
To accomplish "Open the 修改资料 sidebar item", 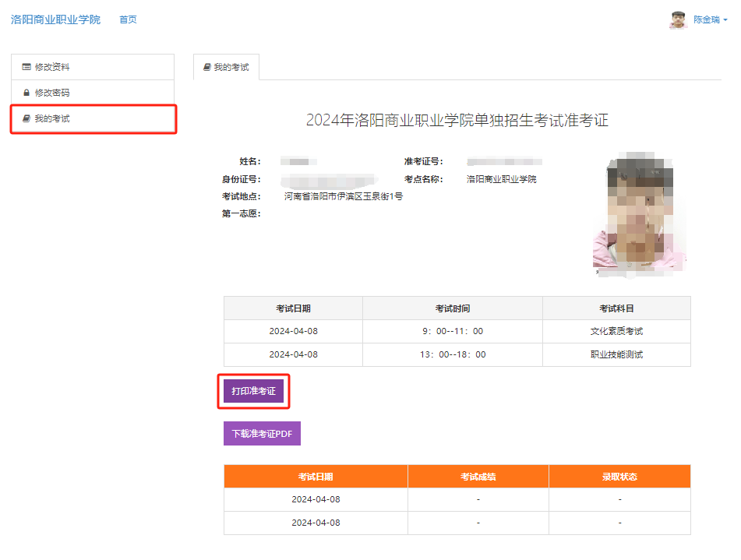I will coord(52,67).
